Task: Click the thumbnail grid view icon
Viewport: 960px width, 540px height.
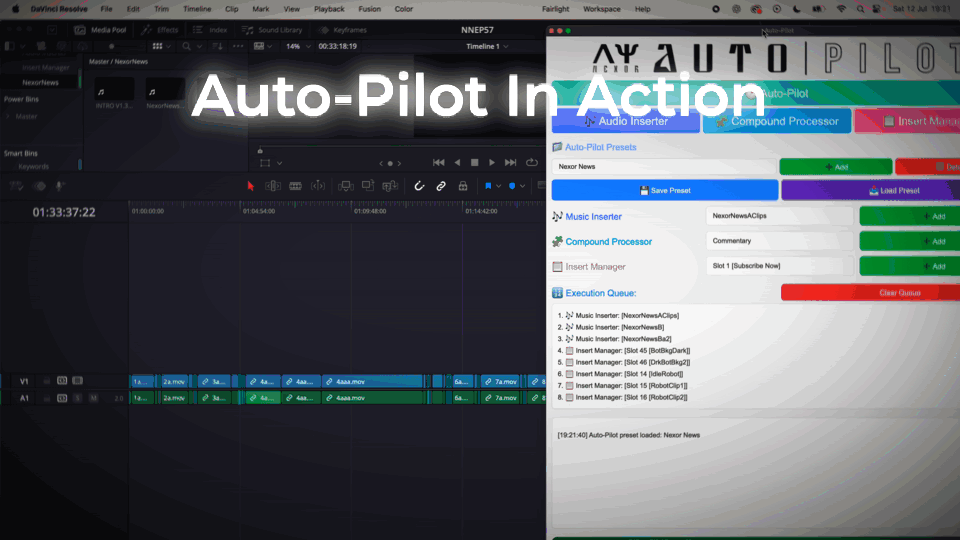Action: (x=157, y=47)
